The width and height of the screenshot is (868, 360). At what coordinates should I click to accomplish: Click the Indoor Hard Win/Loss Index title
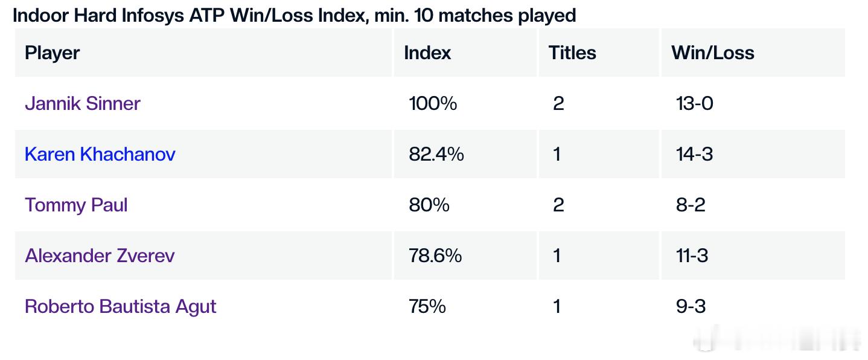point(295,15)
